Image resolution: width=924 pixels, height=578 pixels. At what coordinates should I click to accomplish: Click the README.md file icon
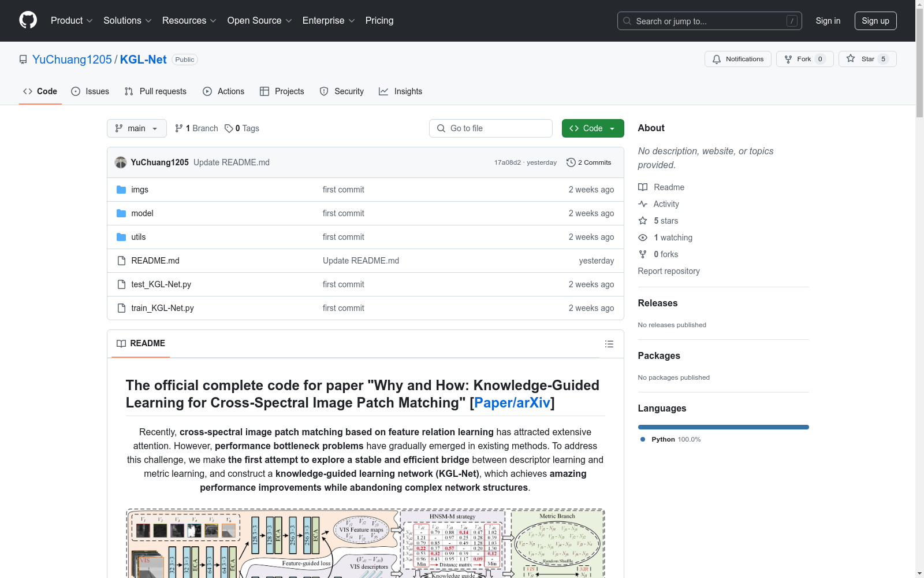(121, 261)
